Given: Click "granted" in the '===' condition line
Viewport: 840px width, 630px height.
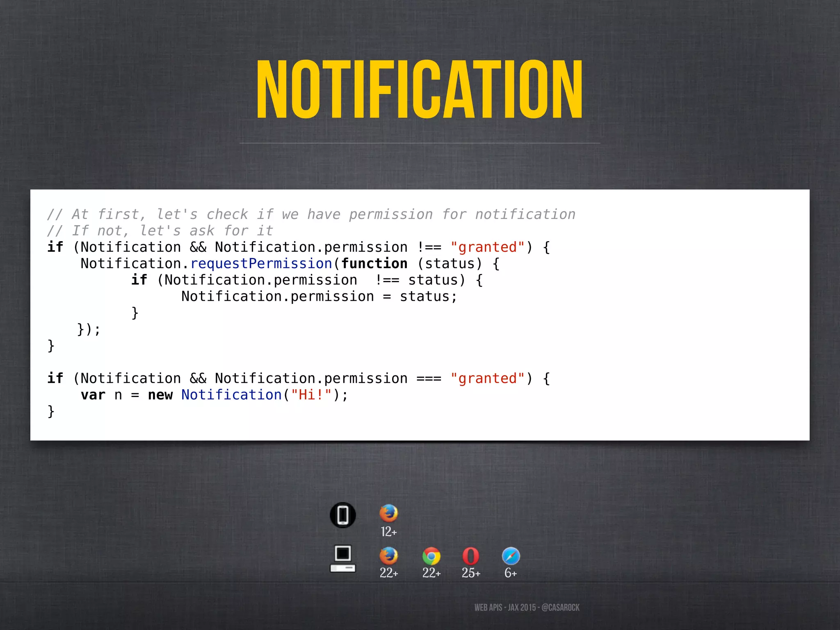Looking at the screenshot, I should 487,378.
